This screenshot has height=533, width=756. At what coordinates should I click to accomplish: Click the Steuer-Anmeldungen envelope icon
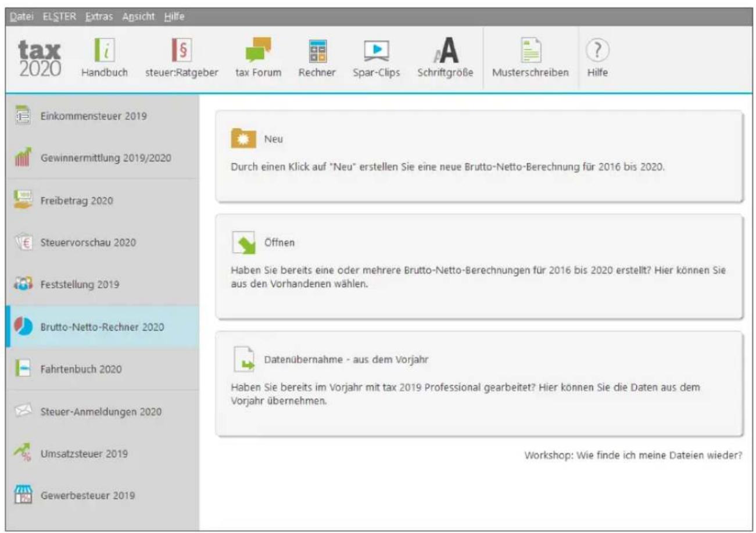pos(22,412)
